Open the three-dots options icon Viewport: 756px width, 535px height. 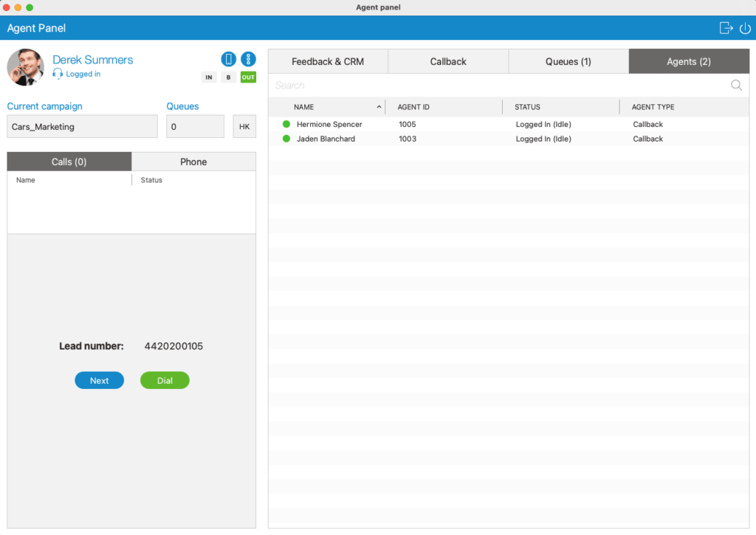(248, 59)
